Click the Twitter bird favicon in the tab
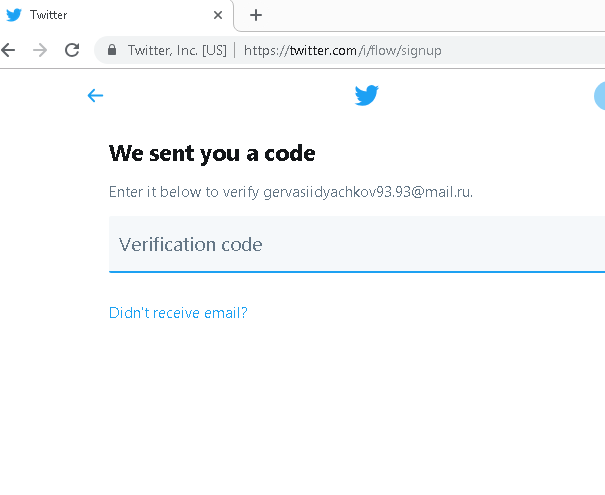This screenshot has height=495, width=605. click(14, 15)
